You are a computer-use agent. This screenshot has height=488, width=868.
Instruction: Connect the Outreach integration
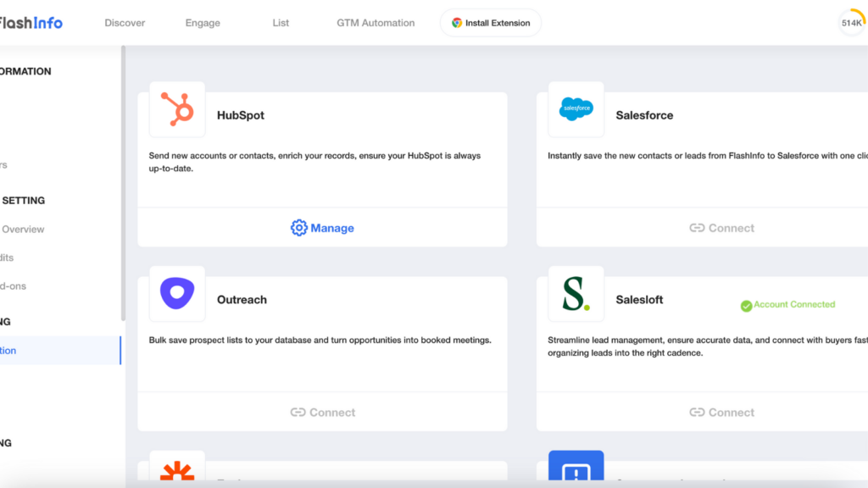coord(322,413)
